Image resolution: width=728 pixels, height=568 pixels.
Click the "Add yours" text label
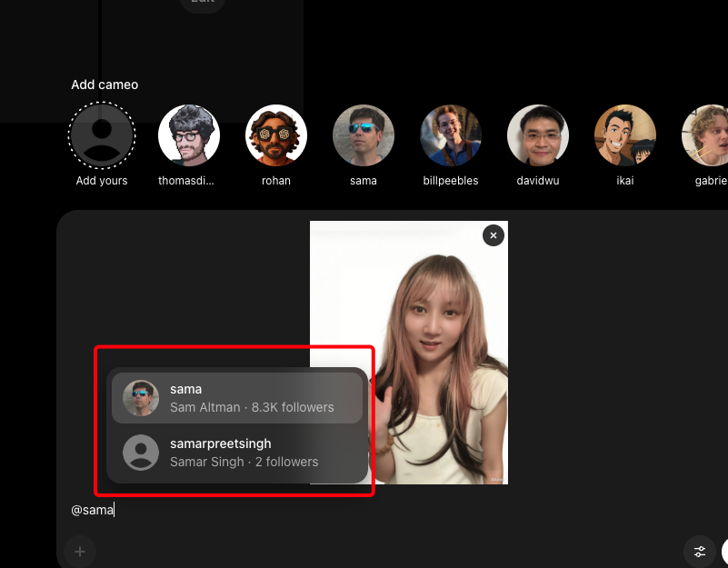102,181
